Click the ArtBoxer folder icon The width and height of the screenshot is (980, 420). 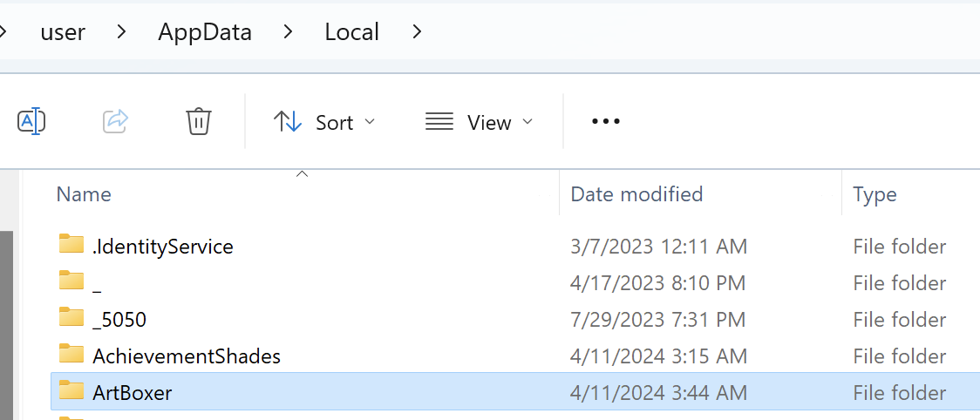pos(71,392)
